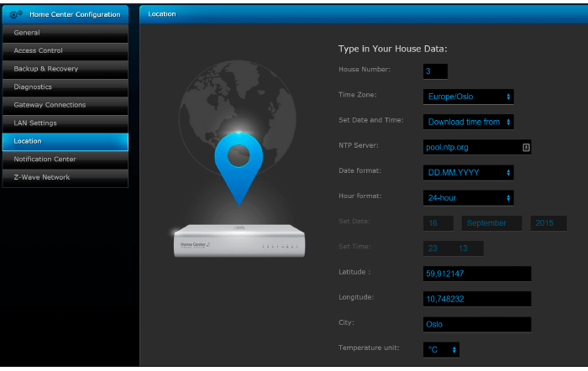
Task: Open the Date format dropdown
Action: 468,172
